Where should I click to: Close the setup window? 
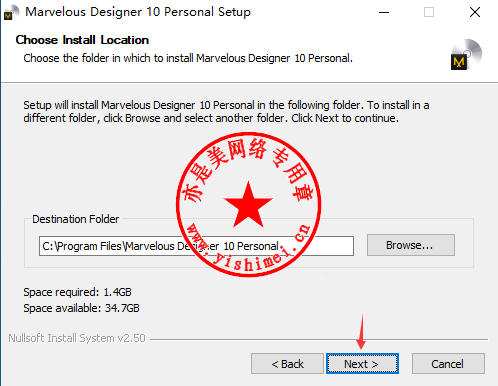click(475, 13)
